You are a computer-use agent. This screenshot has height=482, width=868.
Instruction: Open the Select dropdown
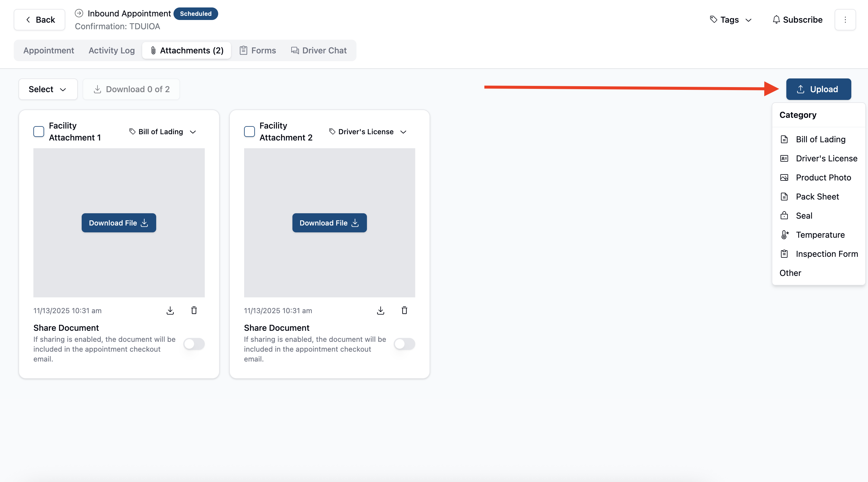point(48,89)
